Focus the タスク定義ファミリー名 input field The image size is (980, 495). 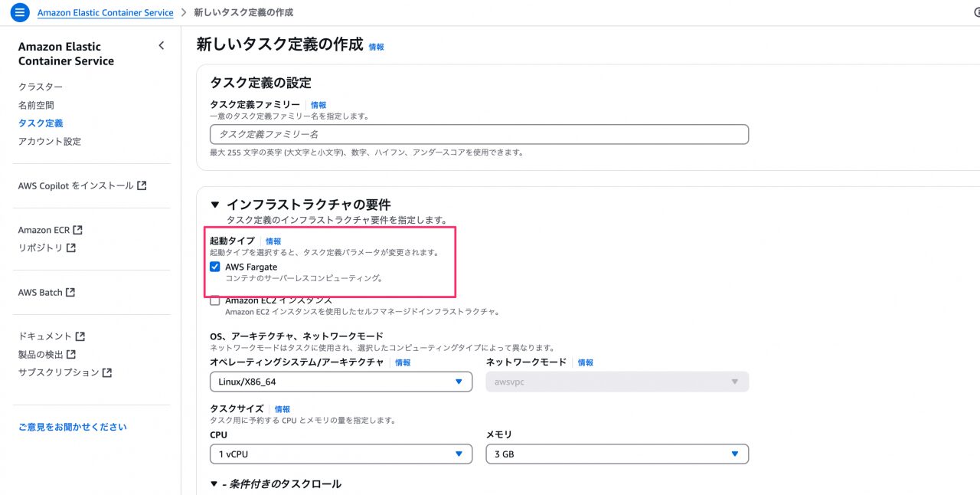(x=479, y=134)
